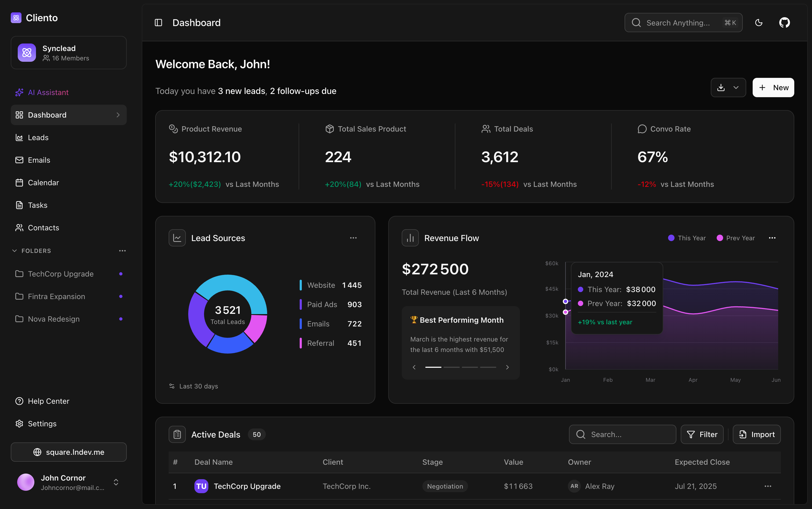Toggle the This Year series on Revenue Flow

(687, 238)
